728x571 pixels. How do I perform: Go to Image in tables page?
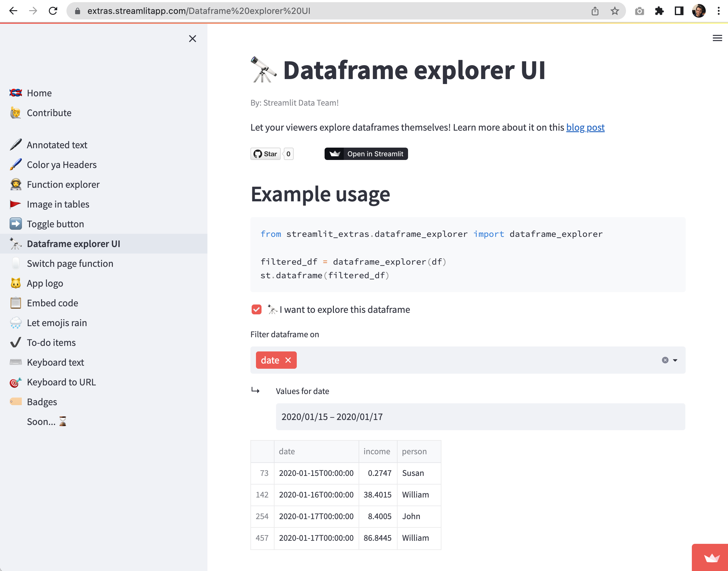[x=58, y=204]
